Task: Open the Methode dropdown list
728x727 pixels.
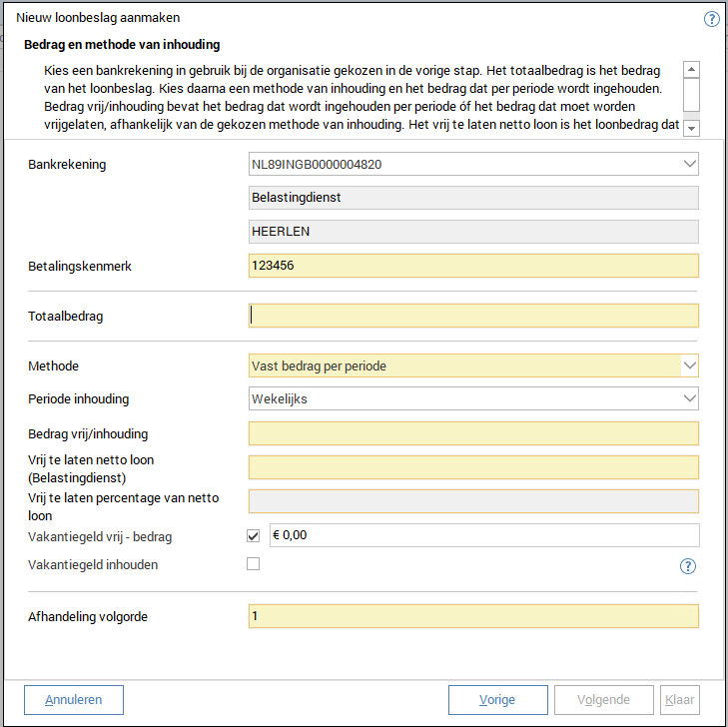Action: coord(689,365)
